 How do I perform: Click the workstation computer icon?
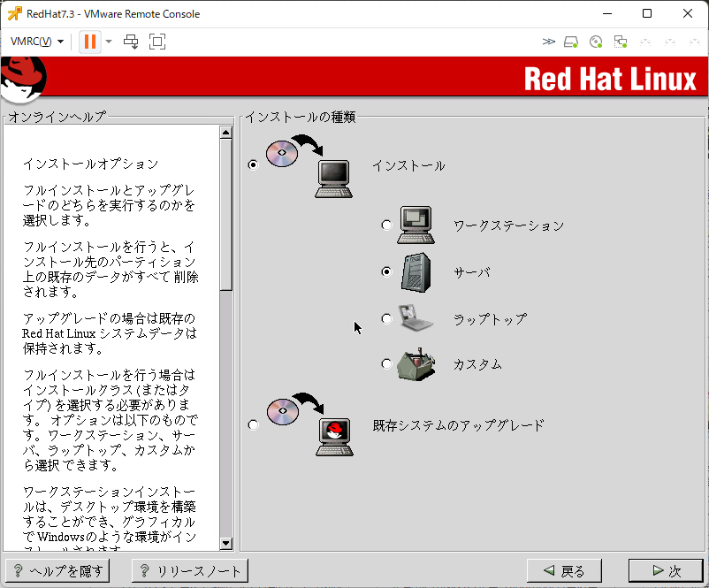click(x=416, y=225)
